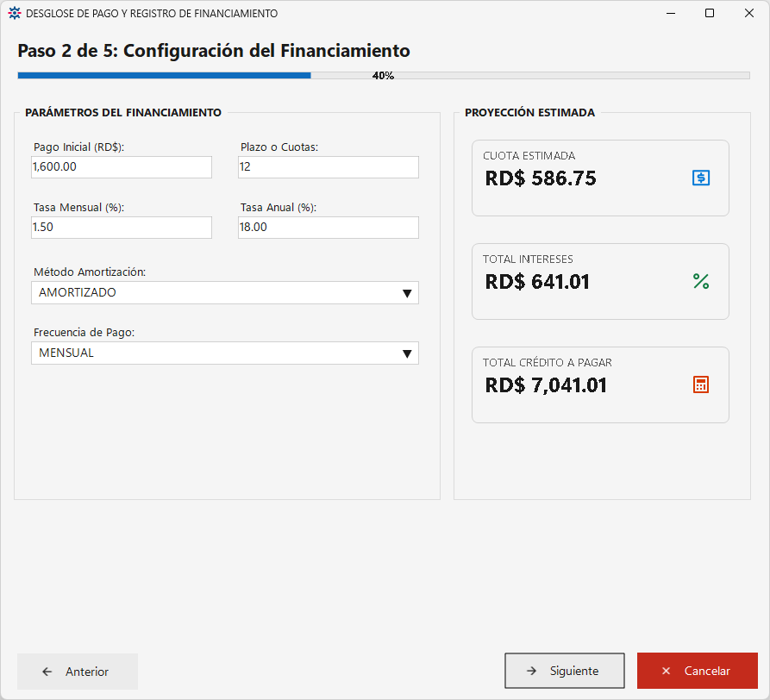Viewport: 770px width, 700px height.
Task: Click the Pago Inicial (RD$) label
Action: click(78, 147)
